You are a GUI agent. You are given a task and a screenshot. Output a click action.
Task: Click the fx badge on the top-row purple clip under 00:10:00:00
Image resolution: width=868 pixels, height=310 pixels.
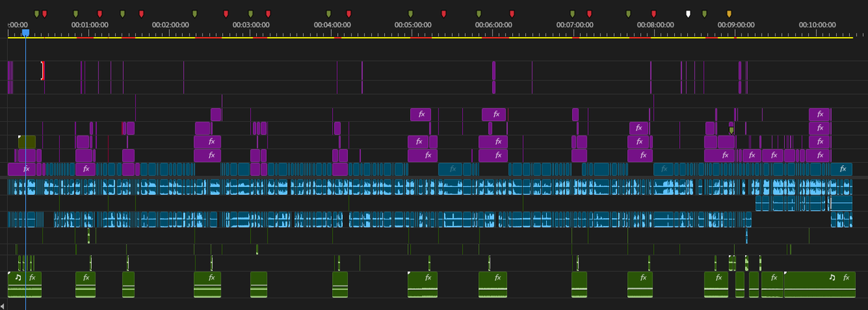(820, 114)
